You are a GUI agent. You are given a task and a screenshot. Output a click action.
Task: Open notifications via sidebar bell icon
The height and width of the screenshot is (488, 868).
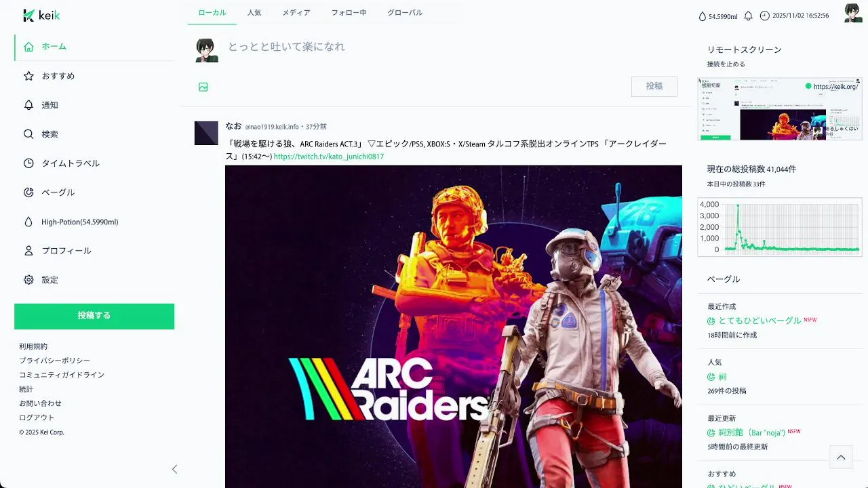(x=28, y=105)
